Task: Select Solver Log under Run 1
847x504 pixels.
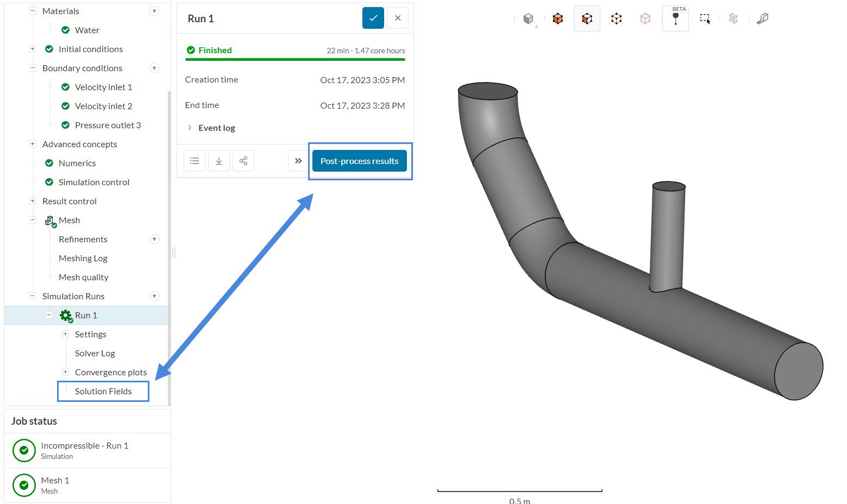Action: [95, 353]
